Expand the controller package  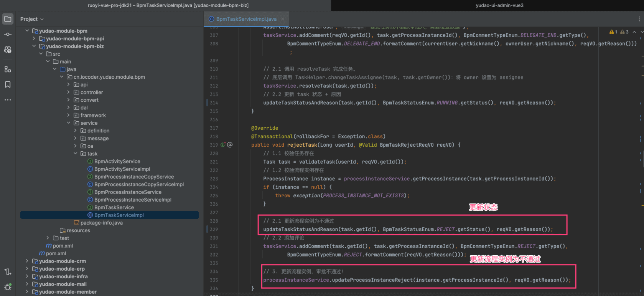coord(69,92)
